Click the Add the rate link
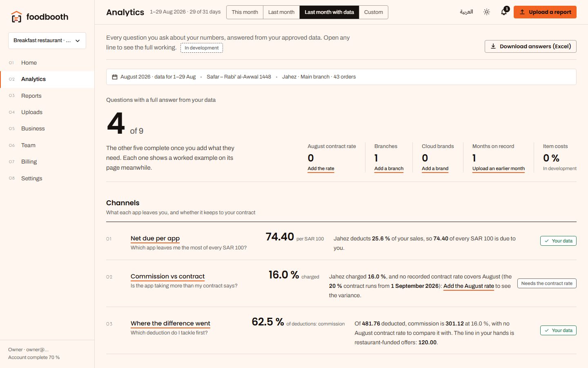Screen dimensions: 588x368 tap(321, 168)
